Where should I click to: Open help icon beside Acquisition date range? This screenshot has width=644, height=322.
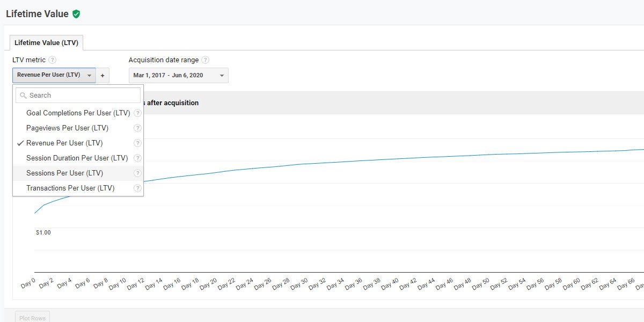[206, 60]
